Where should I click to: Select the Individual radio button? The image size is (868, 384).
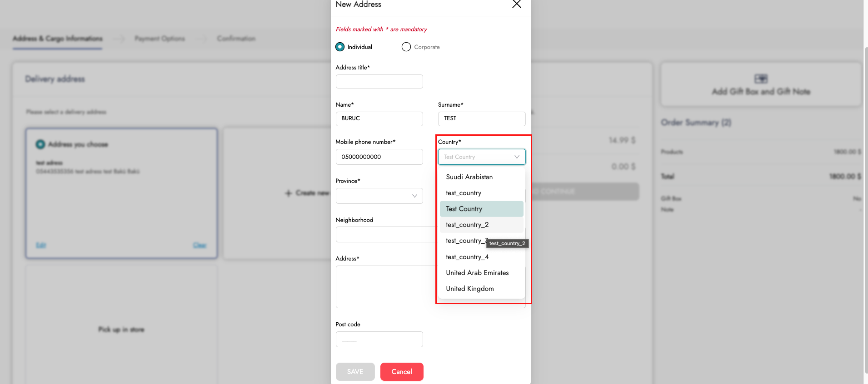click(340, 47)
